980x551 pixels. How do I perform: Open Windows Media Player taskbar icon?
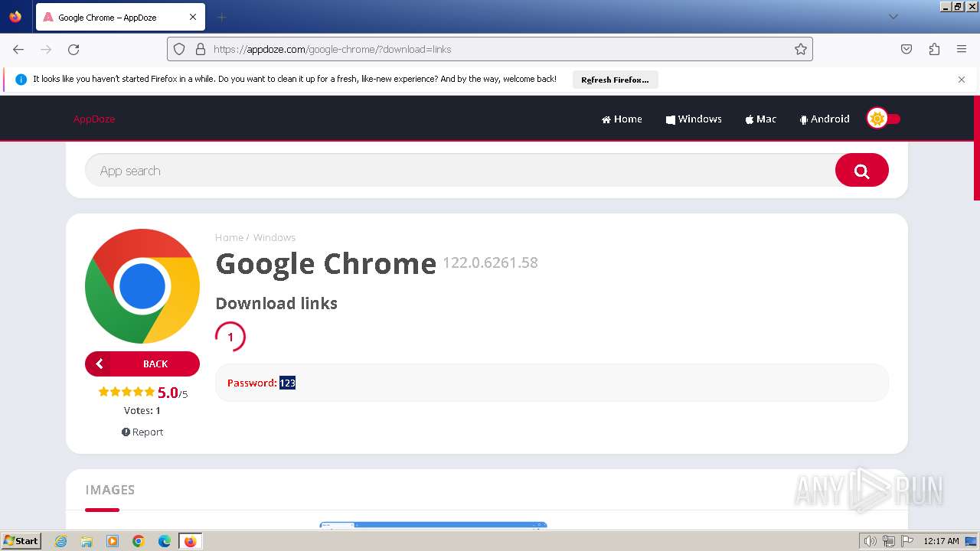pos(113,541)
